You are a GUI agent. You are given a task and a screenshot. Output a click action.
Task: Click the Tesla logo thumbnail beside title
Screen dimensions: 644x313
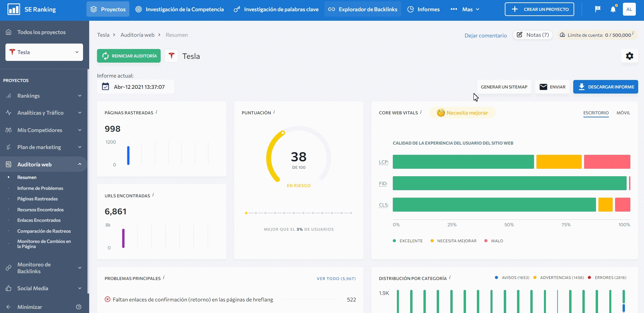(172, 55)
